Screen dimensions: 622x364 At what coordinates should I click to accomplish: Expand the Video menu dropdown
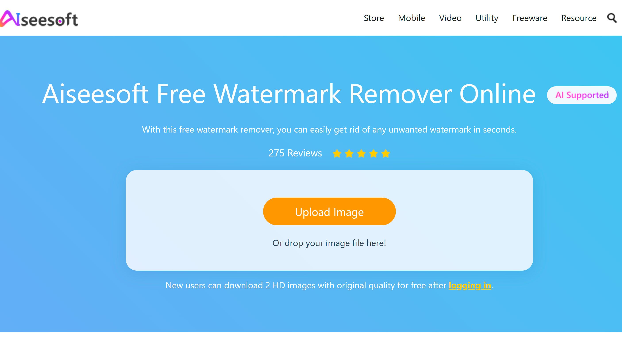coord(451,18)
